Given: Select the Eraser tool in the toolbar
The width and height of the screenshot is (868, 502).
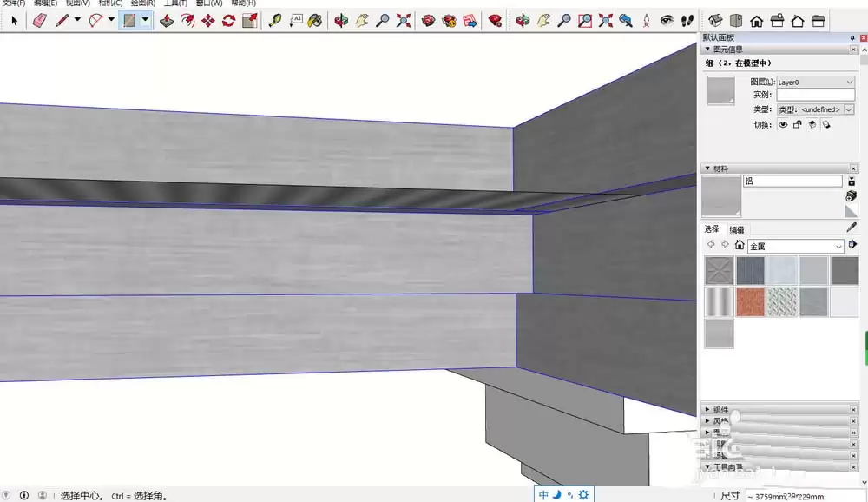Looking at the screenshot, I should click(x=38, y=19).
